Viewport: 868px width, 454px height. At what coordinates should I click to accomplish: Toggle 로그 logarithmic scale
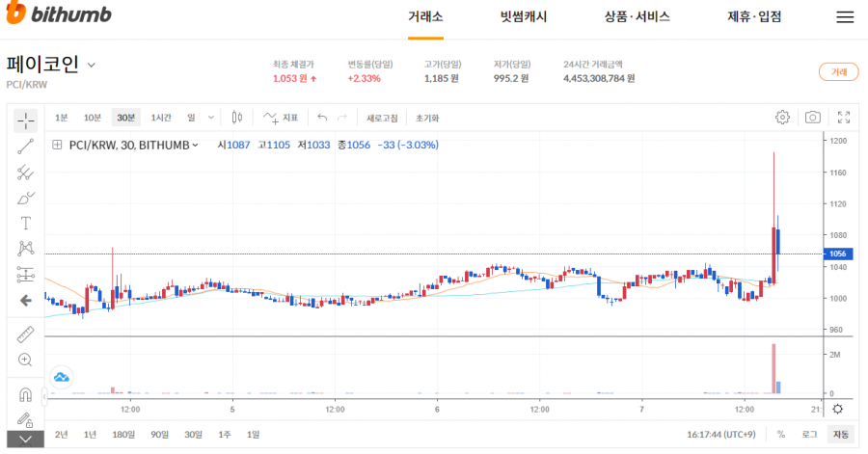click(809, 435)
